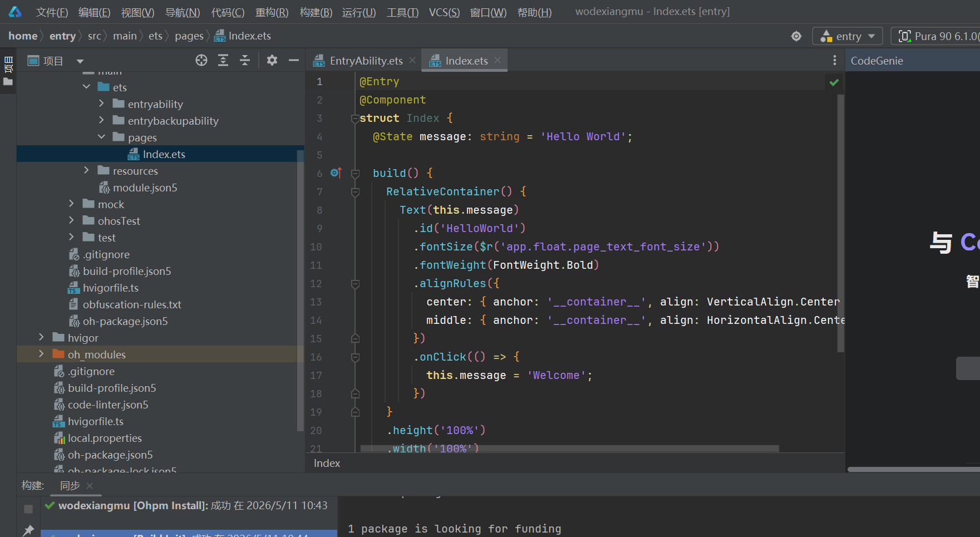This screenshot has width=980, height=537.
Task: Click the green inspection checkmark
Action: [834, 82]
